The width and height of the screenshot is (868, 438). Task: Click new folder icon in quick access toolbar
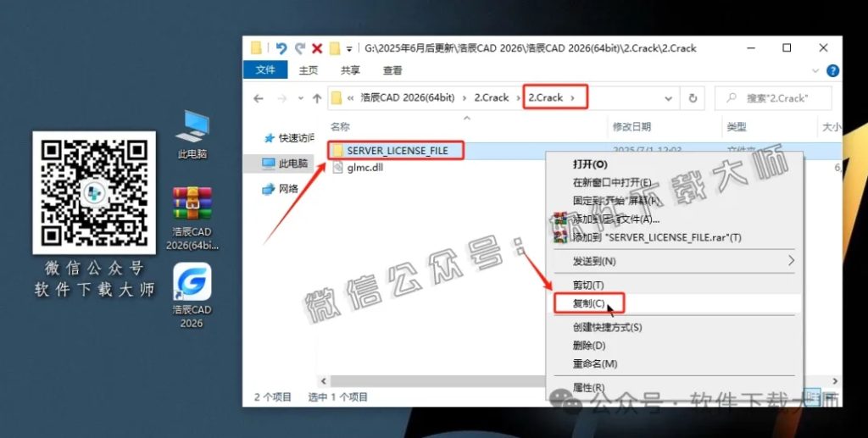334,48
